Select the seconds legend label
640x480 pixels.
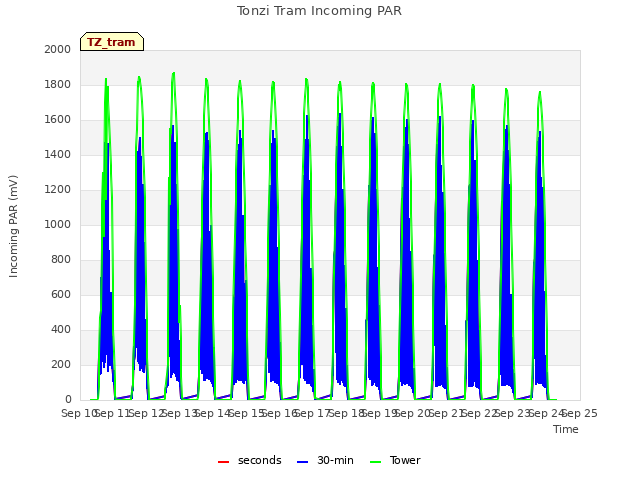[x=260, y=460]
